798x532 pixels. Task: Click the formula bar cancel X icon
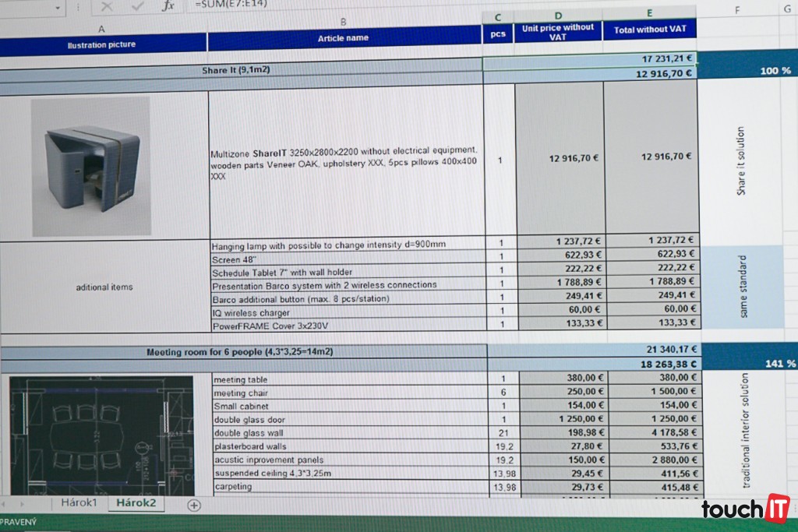106,6
